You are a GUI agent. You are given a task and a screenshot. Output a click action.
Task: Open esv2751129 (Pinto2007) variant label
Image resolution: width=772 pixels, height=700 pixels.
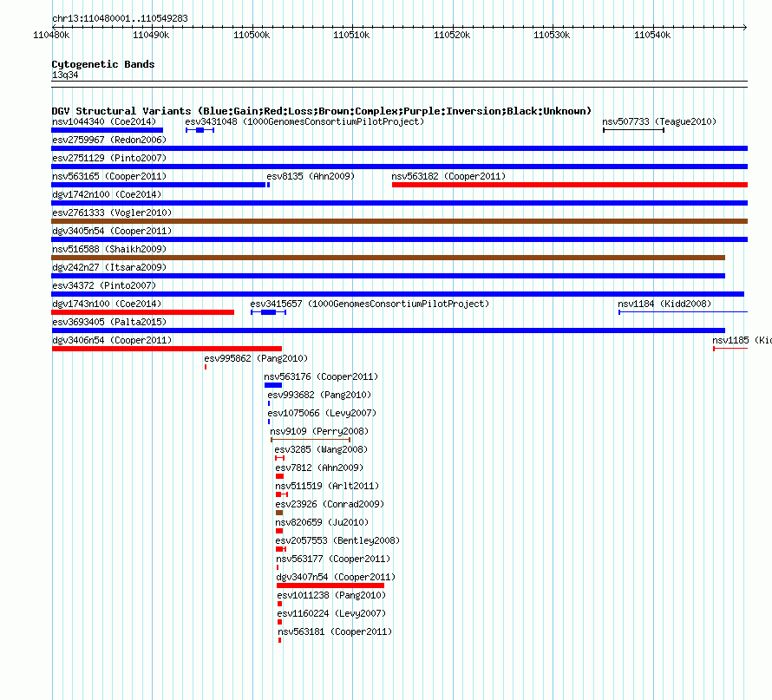click(109, 158)
